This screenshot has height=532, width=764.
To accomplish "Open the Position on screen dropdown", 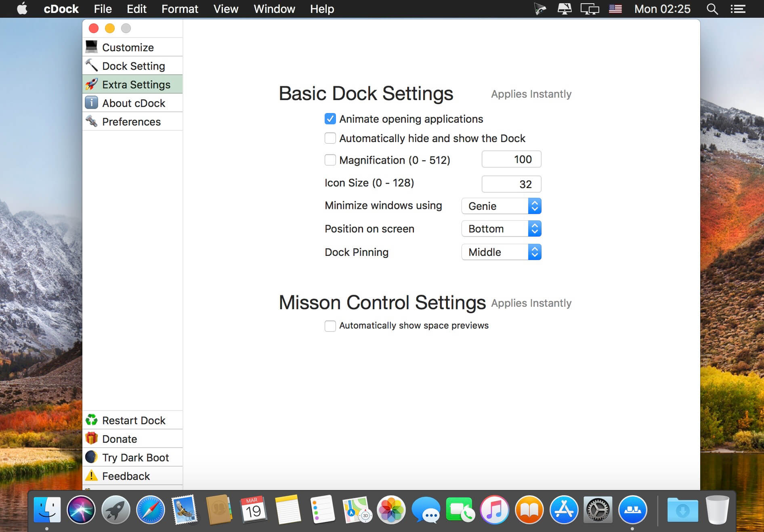I will coord(501,228).
